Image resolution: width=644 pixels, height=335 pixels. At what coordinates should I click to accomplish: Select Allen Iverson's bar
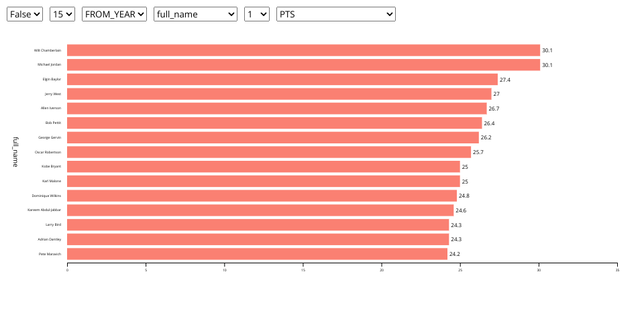coord(276,109)
